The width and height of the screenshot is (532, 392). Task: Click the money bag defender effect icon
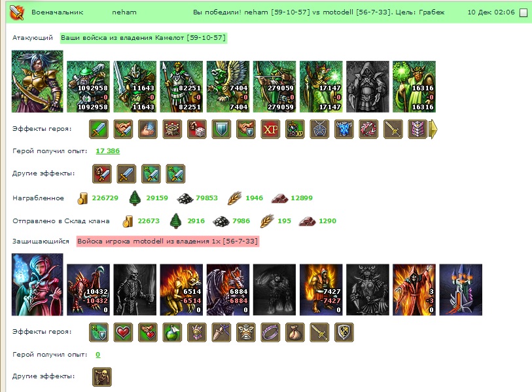coord(295,332)
